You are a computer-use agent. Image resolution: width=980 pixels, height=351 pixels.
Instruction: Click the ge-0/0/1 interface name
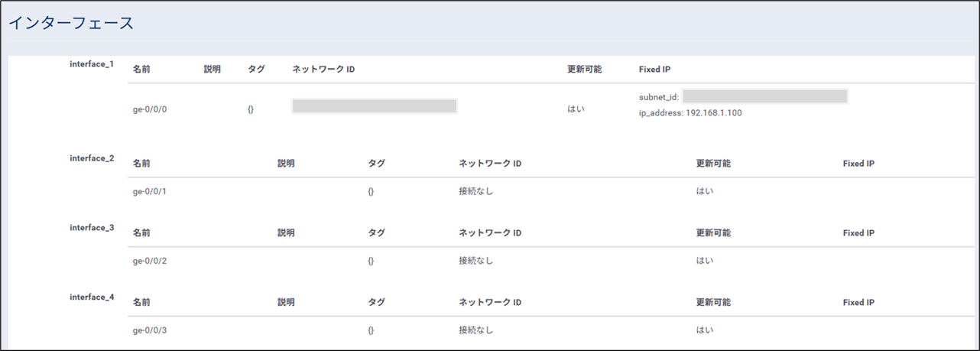click(x=150, y=191)
